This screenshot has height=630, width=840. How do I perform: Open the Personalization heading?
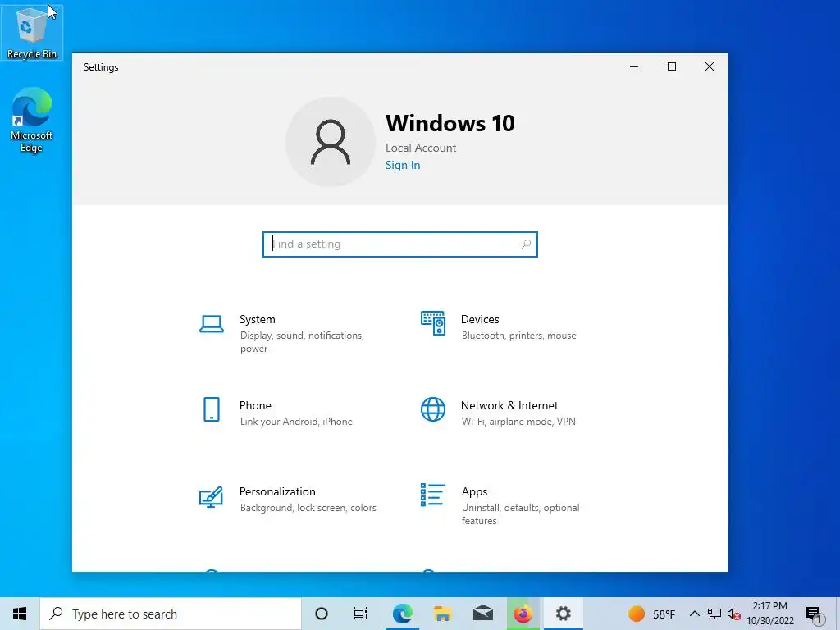pyautogui.click(x=277, y=492)
